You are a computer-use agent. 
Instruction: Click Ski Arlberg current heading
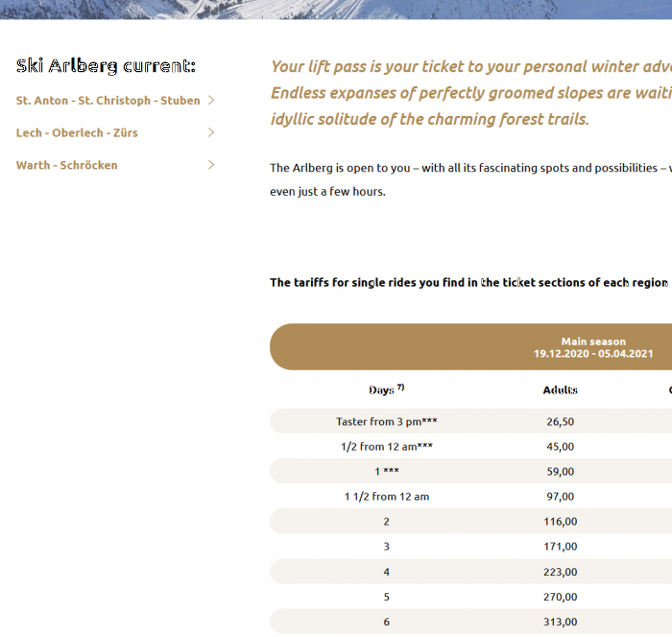106,66
